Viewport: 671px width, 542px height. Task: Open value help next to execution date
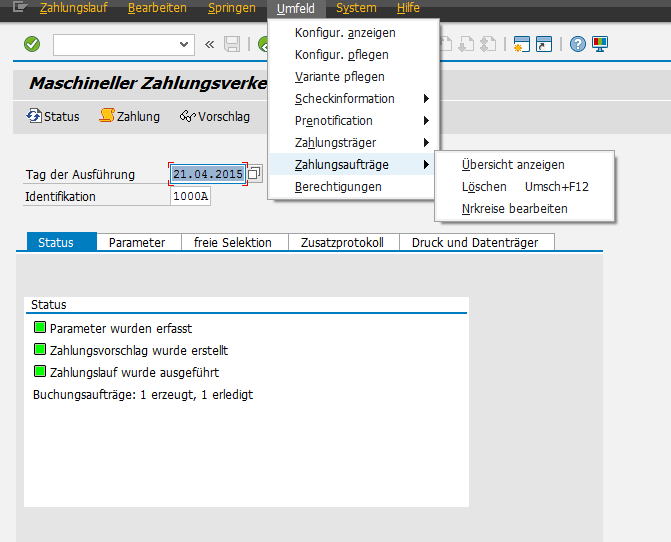coord(254,174)
